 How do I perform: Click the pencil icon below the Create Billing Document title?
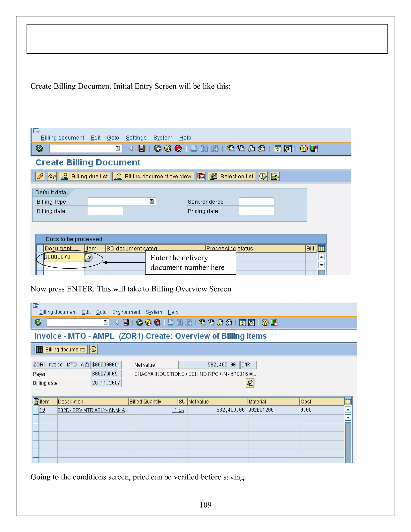(x=40, y=176)
